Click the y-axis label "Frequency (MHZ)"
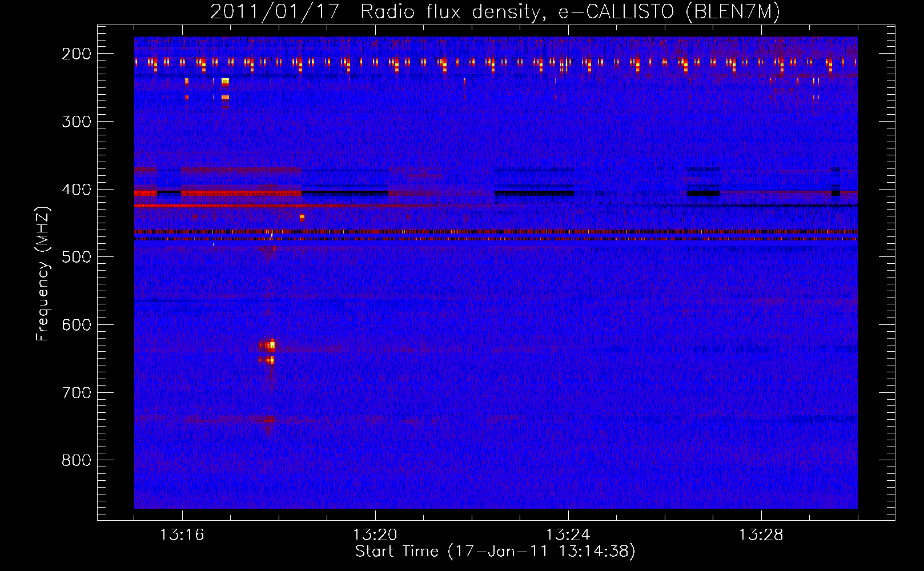924x571 pixels. coord(43,274)
